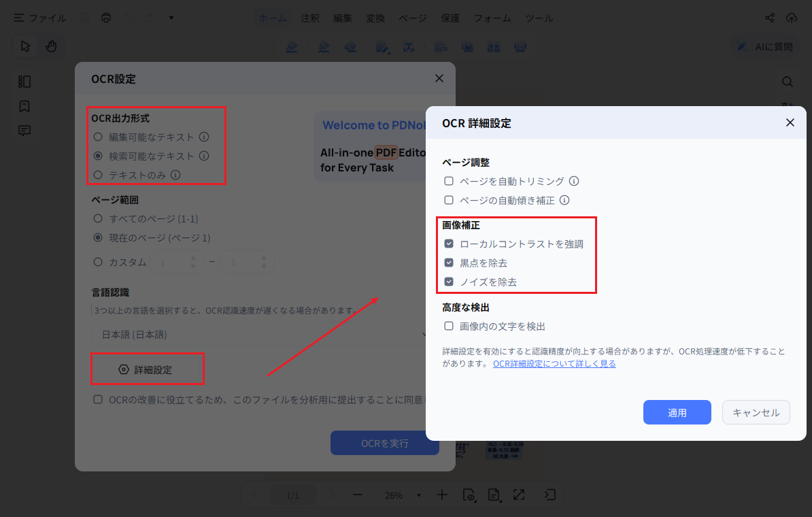Click the add text toolbar icon
The height and width of the screenshot is (517, 812).
tap(409, 47)
